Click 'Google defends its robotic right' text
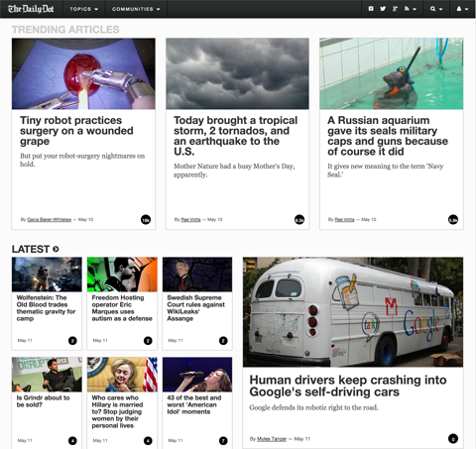 313,407
